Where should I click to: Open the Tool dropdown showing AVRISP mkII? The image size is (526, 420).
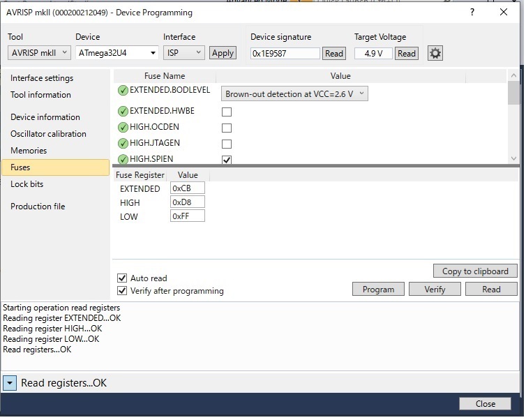(x=39, y=53)
